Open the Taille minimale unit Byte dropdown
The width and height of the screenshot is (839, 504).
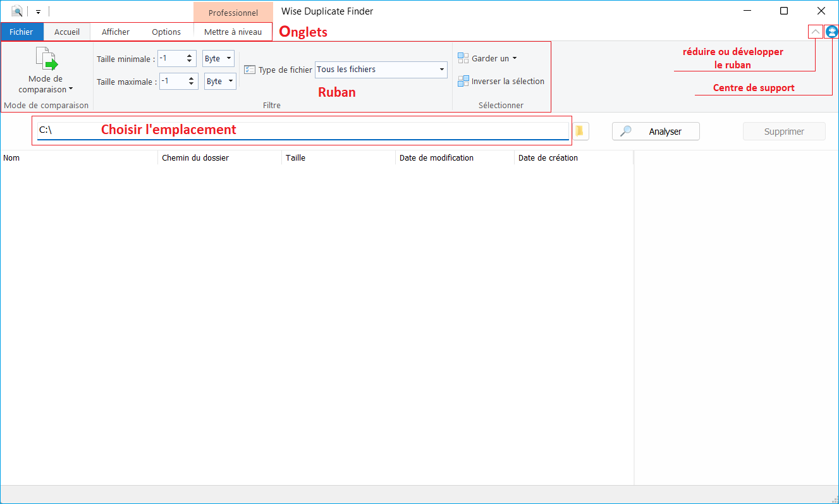[x=218, y=58]
